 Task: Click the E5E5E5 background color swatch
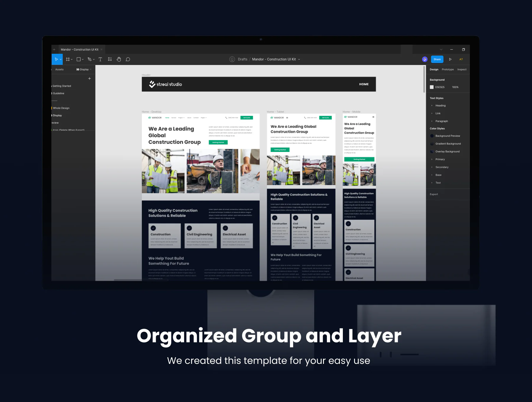pyautogui.click(x=432, y=87)
